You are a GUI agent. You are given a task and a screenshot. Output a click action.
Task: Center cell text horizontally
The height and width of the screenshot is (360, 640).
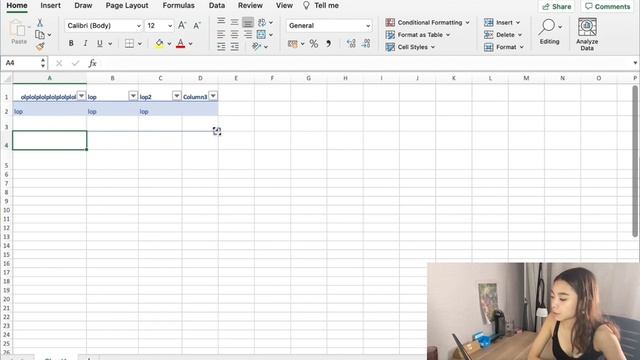(x=234, y=34)
